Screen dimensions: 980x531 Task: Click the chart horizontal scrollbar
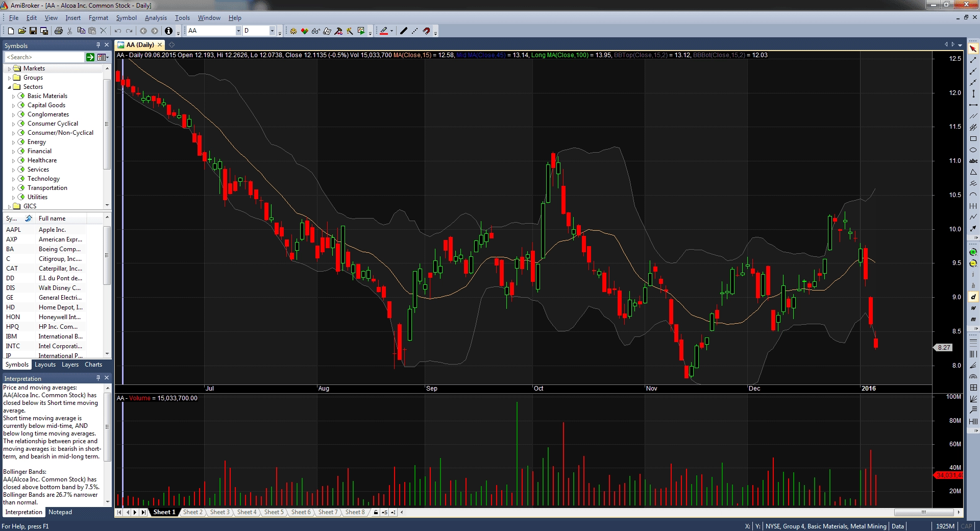924,512
